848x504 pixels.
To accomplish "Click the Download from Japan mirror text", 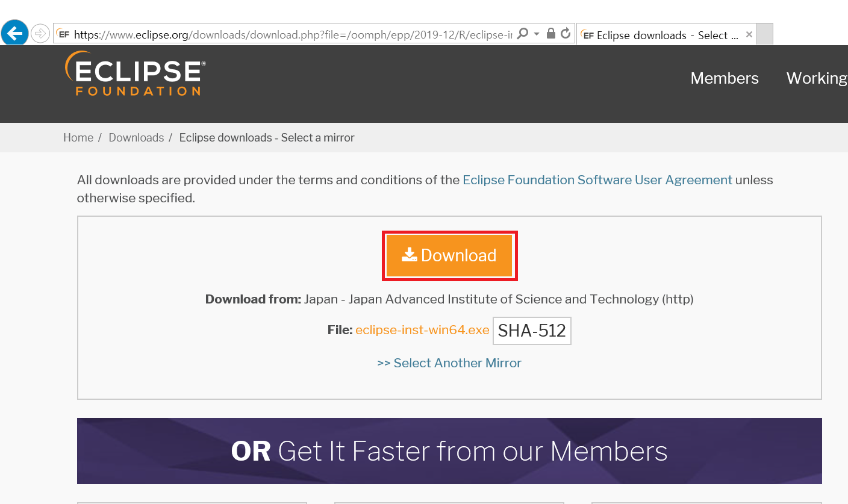I will pos(449,299).
